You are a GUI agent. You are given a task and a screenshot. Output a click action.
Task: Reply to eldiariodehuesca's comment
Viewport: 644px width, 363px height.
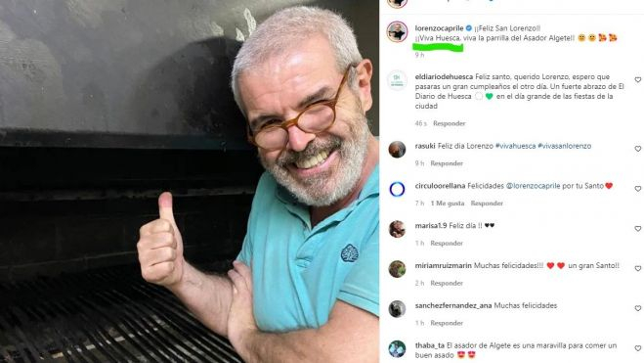click(x=449, y=123)
